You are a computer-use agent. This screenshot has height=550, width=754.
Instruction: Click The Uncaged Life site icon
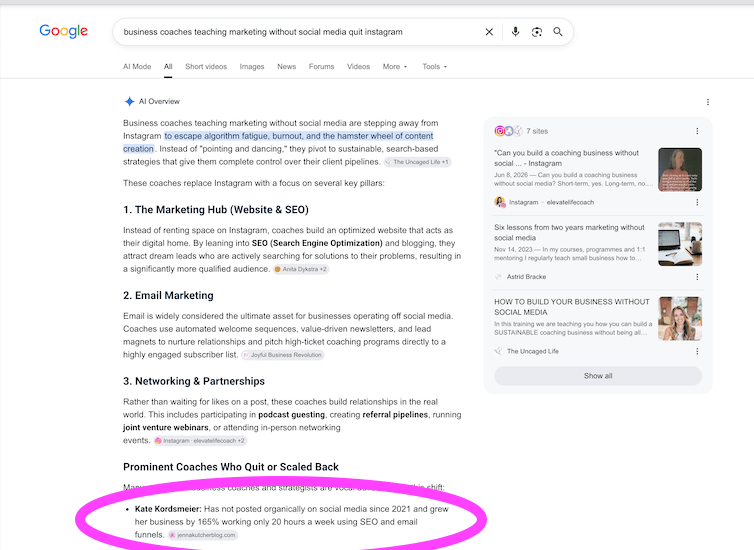click(499, 351)
